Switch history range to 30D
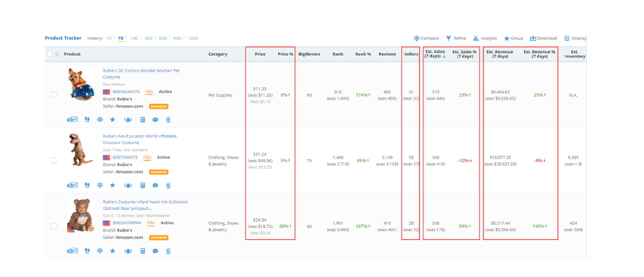The height and width of the screenshot is (277, 644). tap(148, 38)
